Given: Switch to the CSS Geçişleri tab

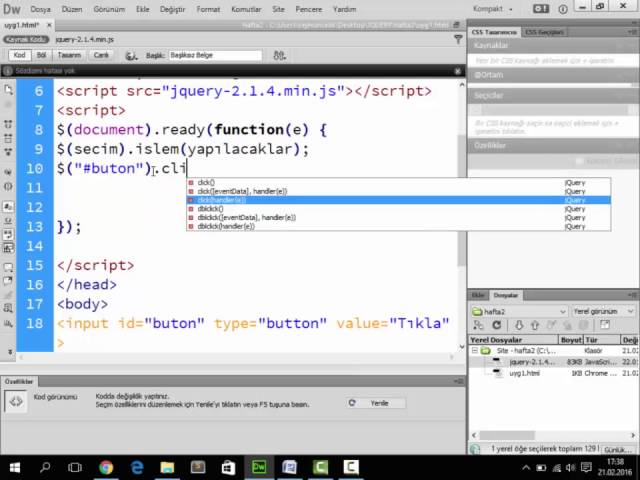Looking at the screenshot, I should 544,32.
